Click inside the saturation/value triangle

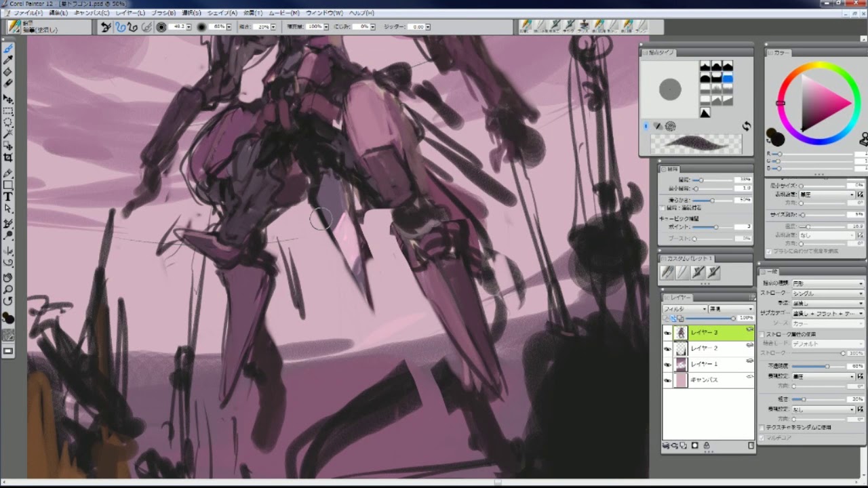[821, 102]
